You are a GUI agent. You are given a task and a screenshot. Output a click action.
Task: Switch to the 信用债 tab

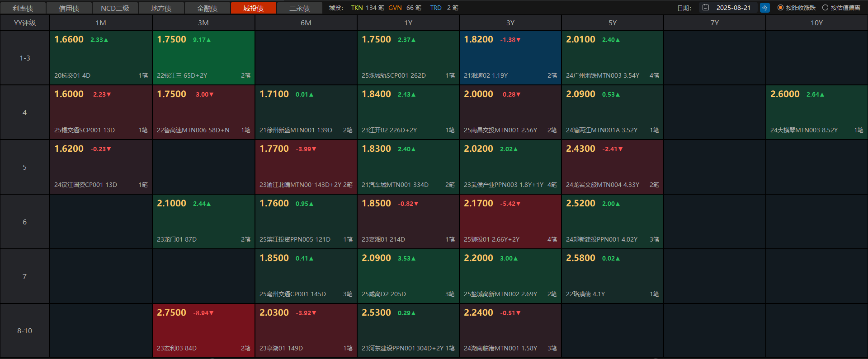(x=69, y=8)
